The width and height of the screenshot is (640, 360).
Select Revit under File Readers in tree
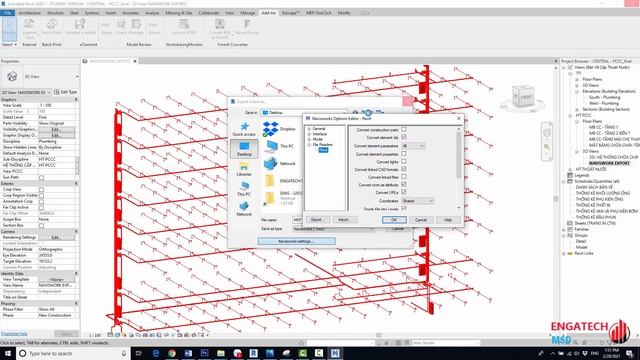pyautogui.click(x=323, y=150)
